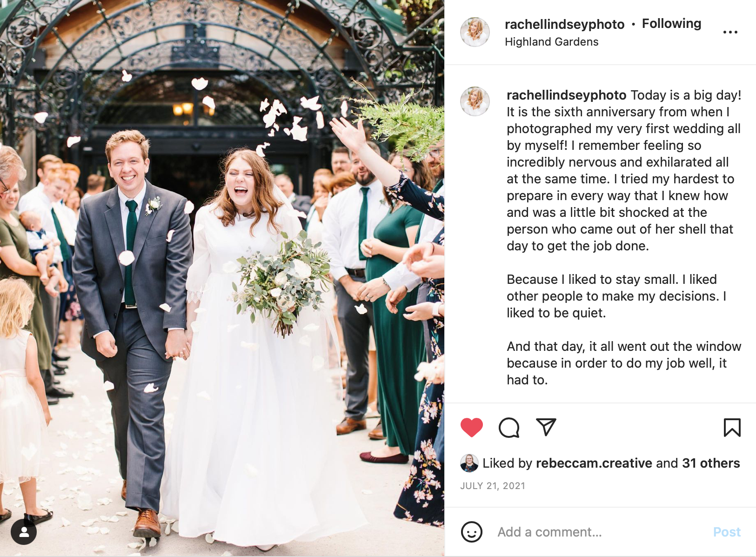
Task: Click the header profile picture avatar
Action: pos(475,32)
